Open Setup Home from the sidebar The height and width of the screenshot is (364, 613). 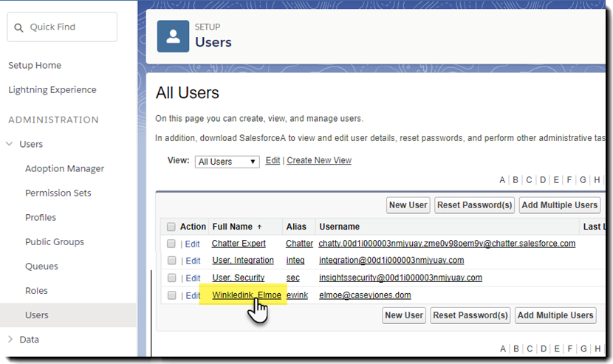pos(35,65)
